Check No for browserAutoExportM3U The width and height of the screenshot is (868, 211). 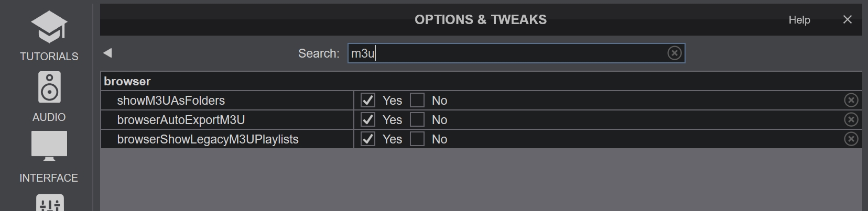[417, 119]
